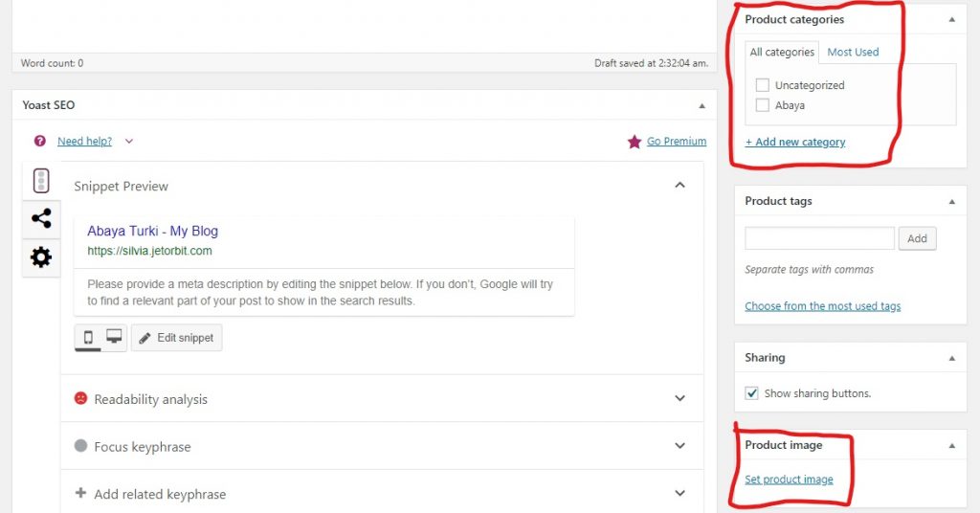980x513 pixels.
Task: Click the Product tags panel heading
Action: (x=778, y=201)
